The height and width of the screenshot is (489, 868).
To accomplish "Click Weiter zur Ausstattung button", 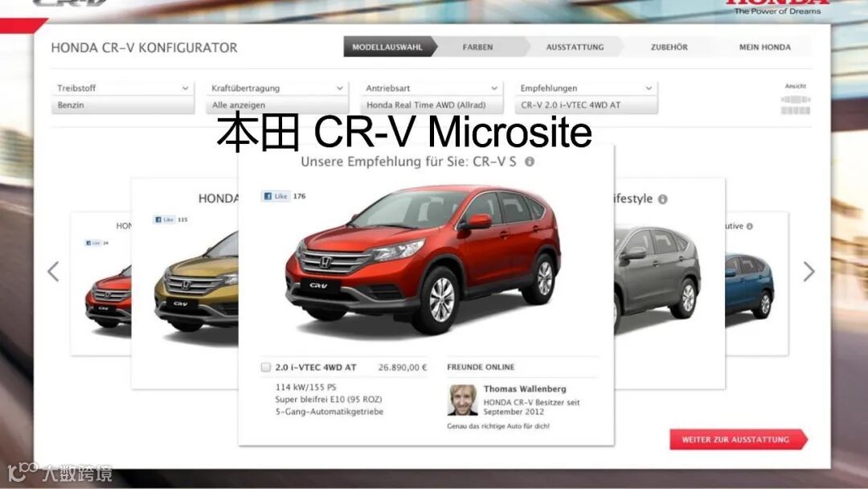I will tap(739, 439).
